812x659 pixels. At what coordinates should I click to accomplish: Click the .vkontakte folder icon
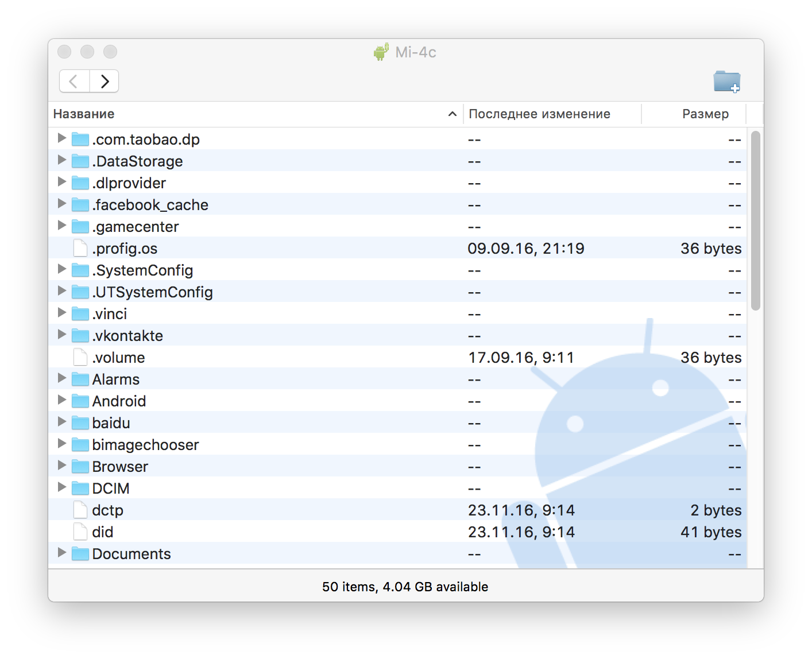pyautogui.click(x=80, y=335)
